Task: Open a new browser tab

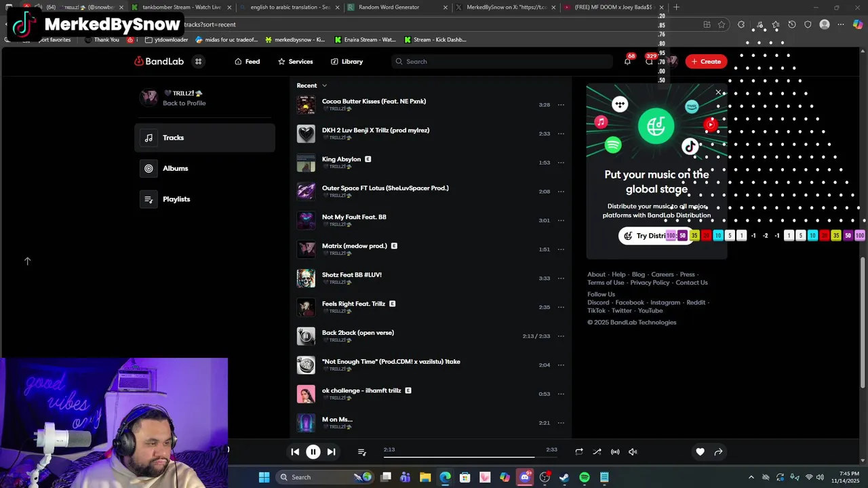Action: [676, 7]
